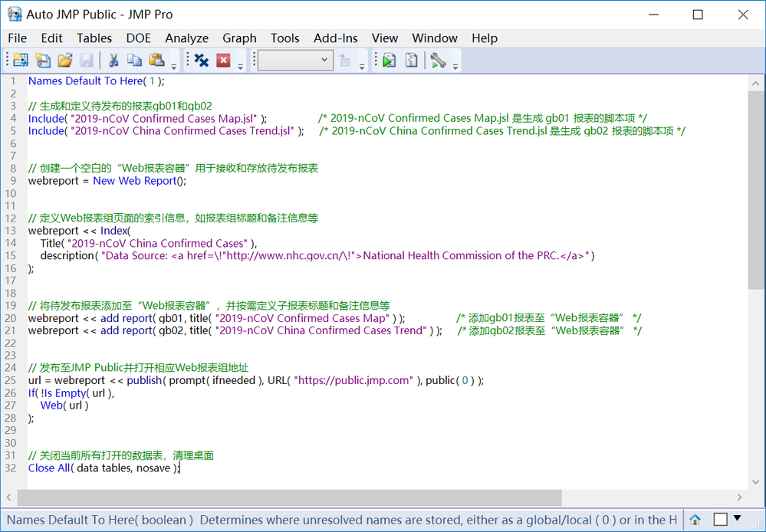The height and width of the screenshot is (532, 766).
Task: Click the status bar 'Names Default To Here( boolean )' hint
Action: coord(100,519)
